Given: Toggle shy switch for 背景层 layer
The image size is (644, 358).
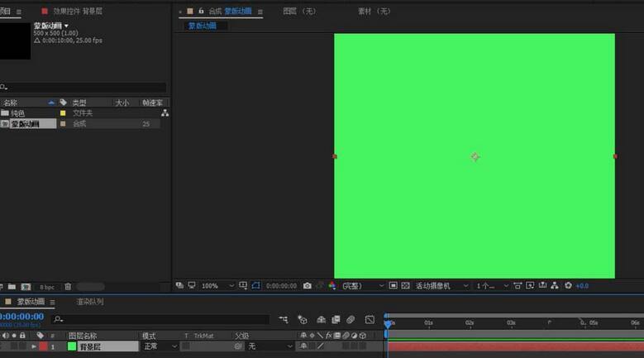Looking at the screenshot, I should coord(303,346).
